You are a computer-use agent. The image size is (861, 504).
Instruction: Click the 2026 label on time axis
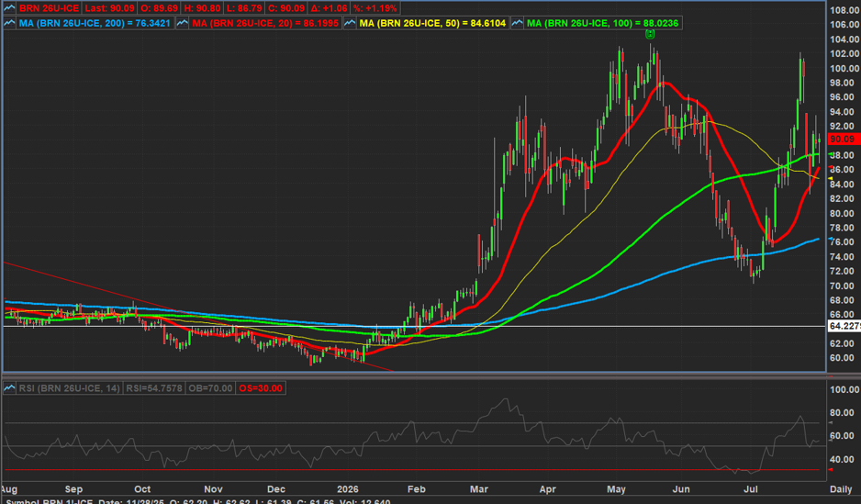coord(348,488)
